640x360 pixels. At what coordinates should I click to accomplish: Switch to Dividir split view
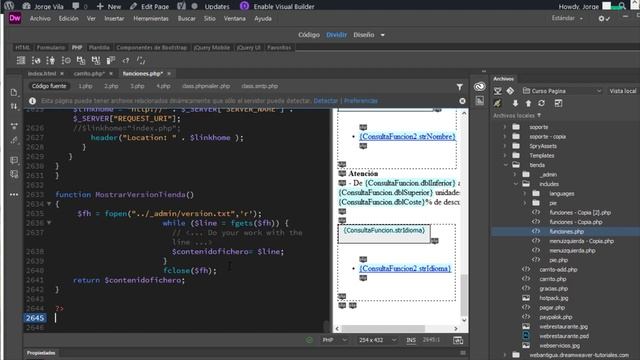click(x=336, y=35)
